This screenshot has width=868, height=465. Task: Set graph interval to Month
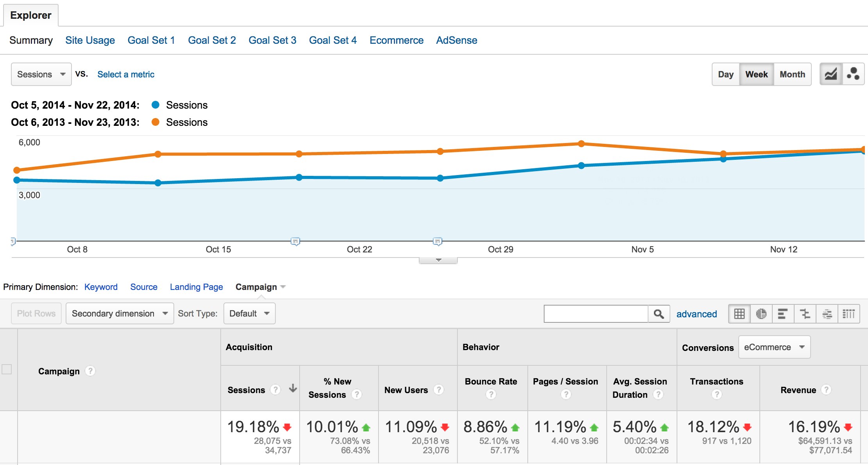[792, 74]
